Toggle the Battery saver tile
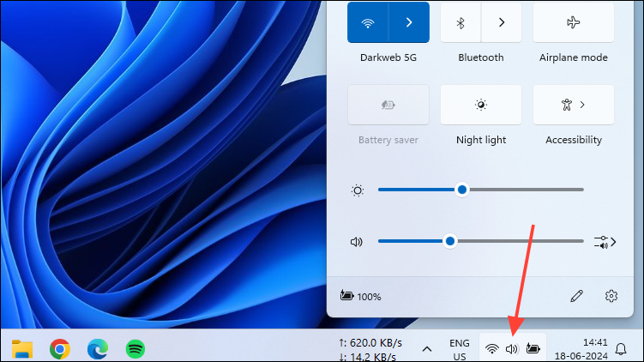This screenshot has width=644, height=362. tap(388, 105)
